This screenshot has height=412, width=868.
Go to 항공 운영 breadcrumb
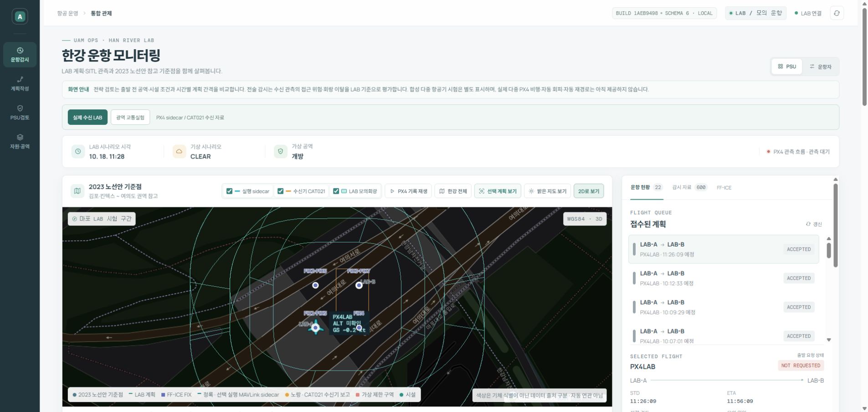coord(67,13)
